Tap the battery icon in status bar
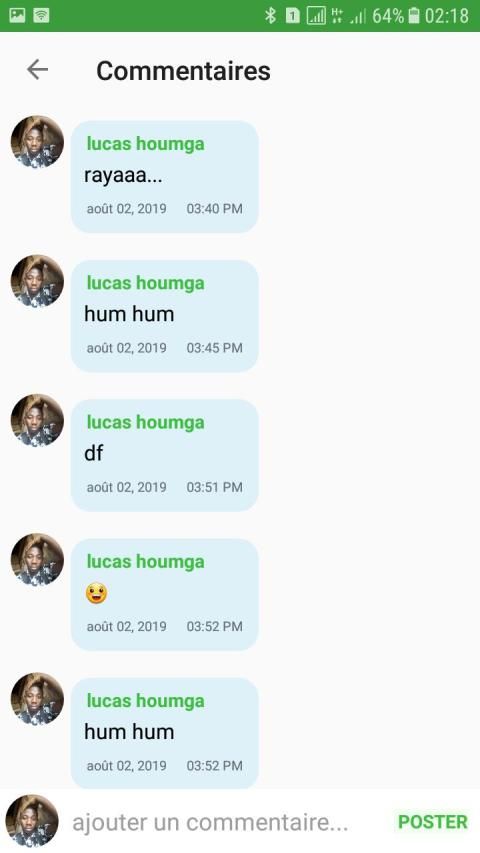The image size is (480, 853). click(414, 16)
